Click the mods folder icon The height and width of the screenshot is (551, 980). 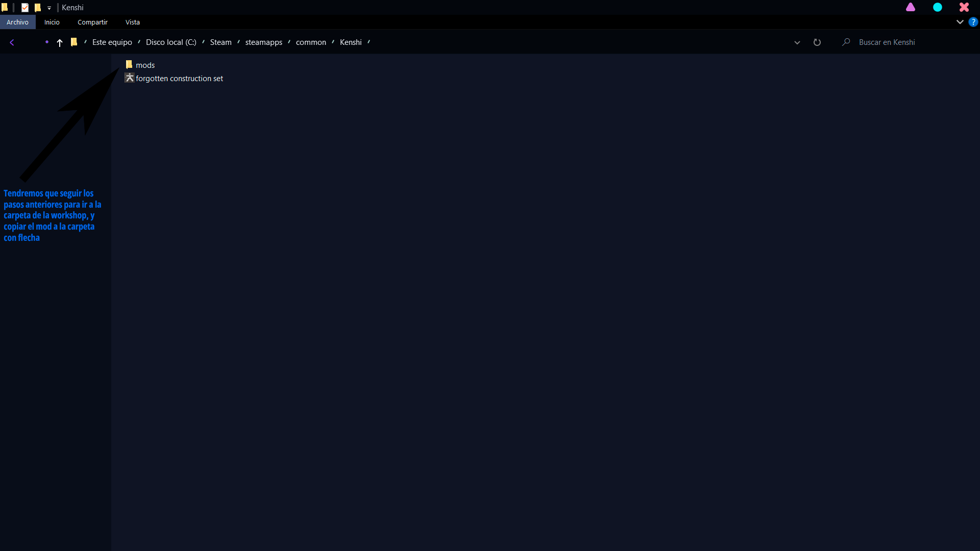tap(129, 65)
